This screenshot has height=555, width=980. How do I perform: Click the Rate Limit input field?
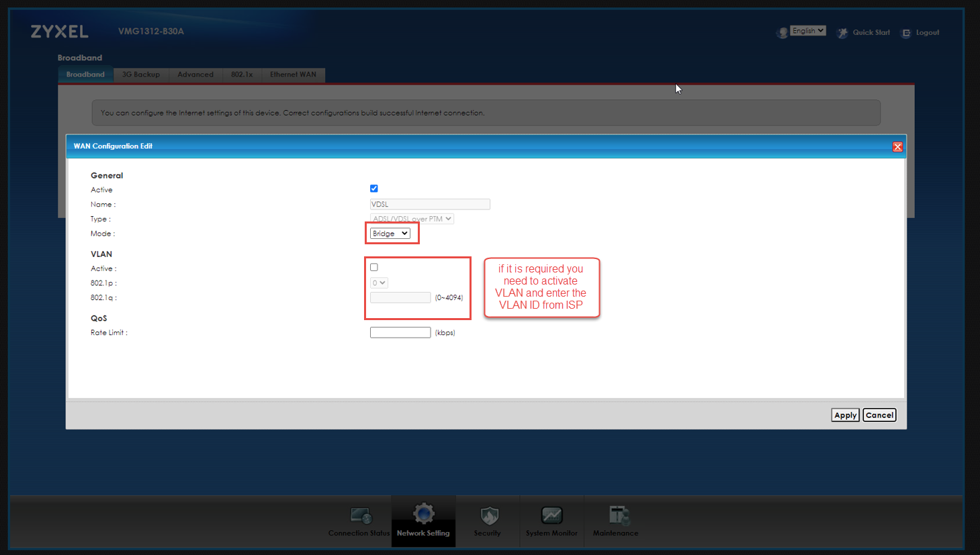[400, 333]
